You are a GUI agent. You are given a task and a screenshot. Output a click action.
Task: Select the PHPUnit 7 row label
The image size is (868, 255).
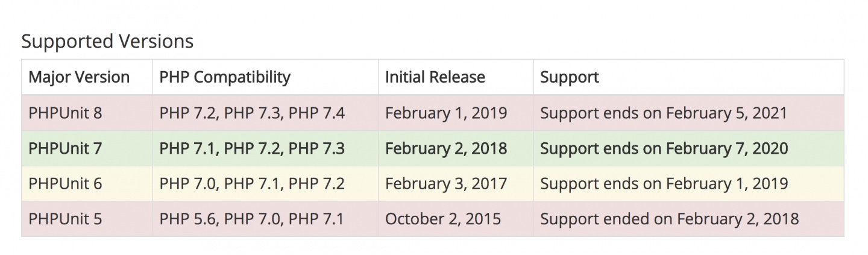pyautogui.click(x=65, y=148)
